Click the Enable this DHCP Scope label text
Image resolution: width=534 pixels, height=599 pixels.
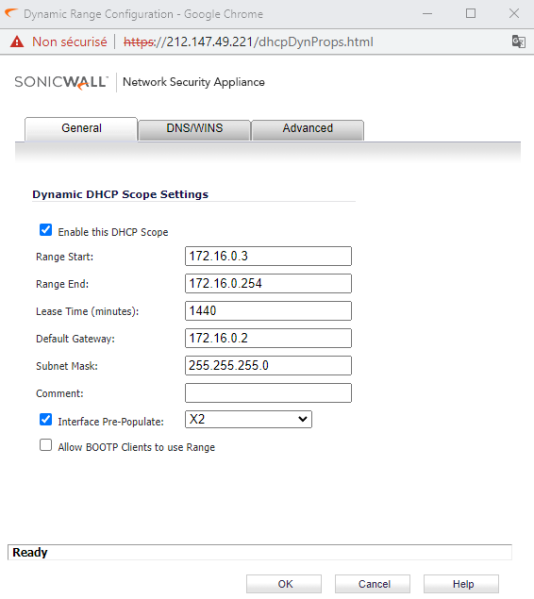pos(113,232)
